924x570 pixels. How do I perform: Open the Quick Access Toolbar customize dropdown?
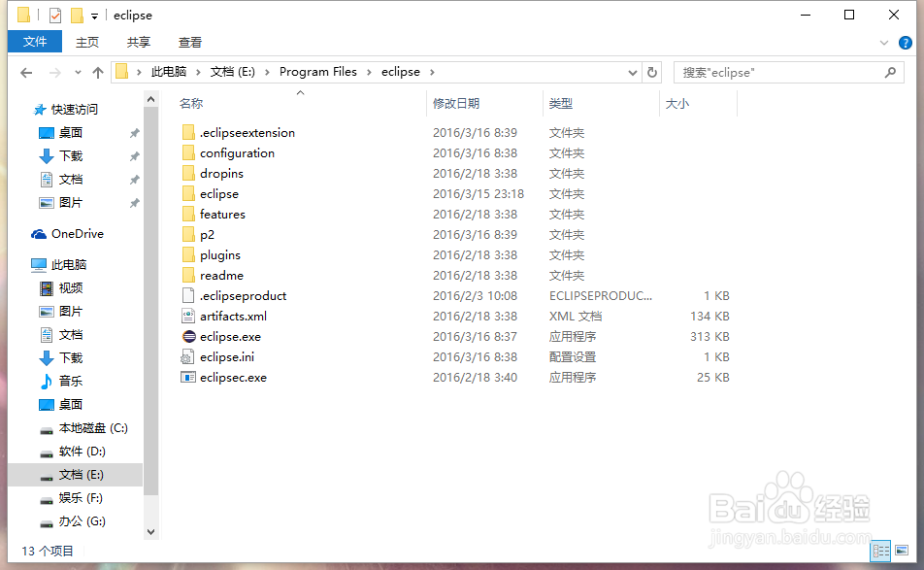94,15
